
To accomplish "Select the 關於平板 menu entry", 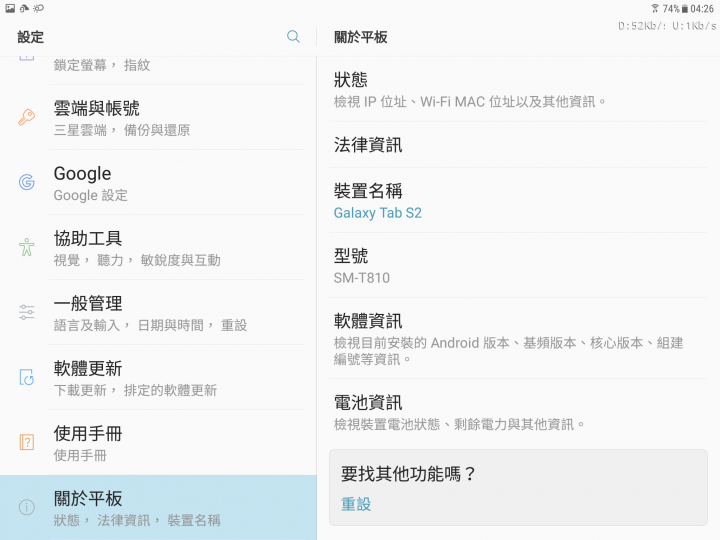I will [x=158, y=507].
